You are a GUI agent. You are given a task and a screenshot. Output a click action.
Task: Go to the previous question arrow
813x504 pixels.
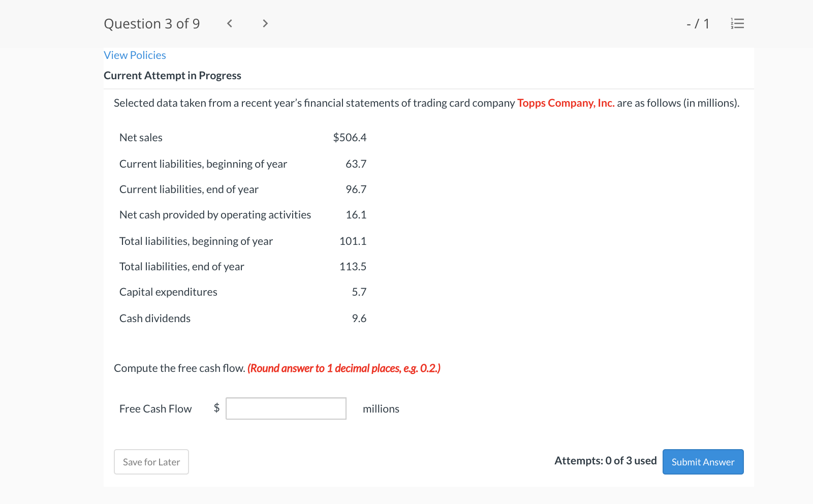pyautogui.click(x=229, y=23)
